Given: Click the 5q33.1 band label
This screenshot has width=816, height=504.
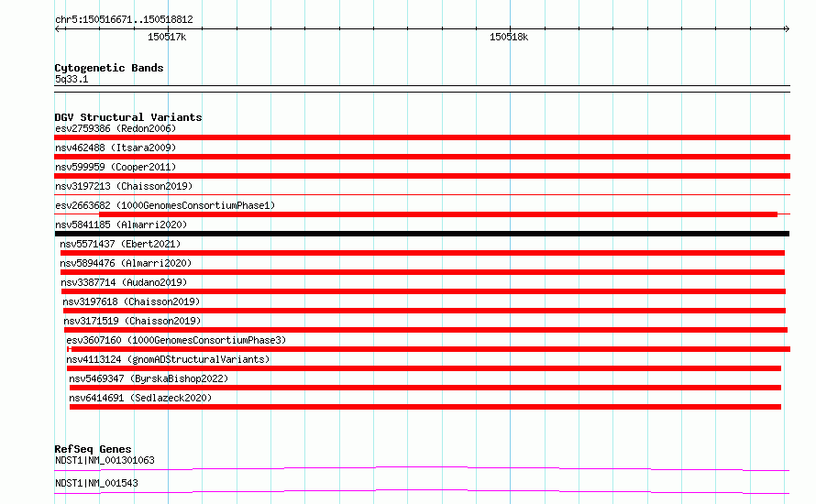Looking at the screenshot, I should (72, 79).
